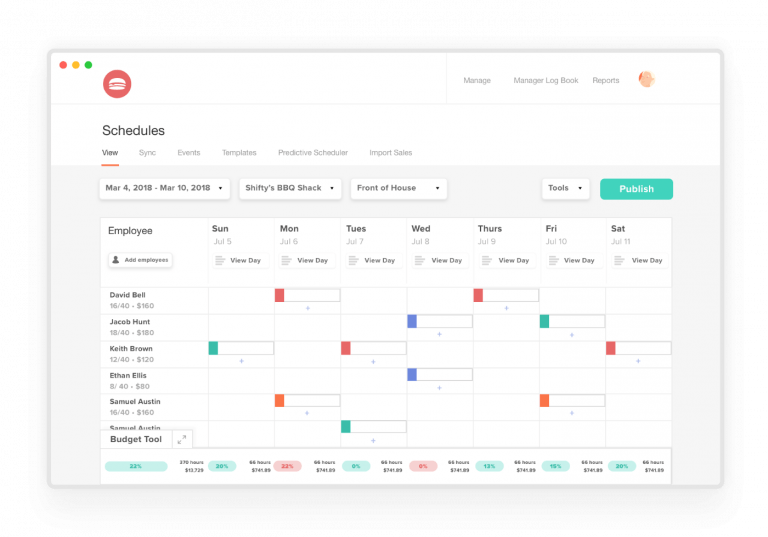768x537 pixels.
Task: Click the employee name David Bell
Action: 127,295
